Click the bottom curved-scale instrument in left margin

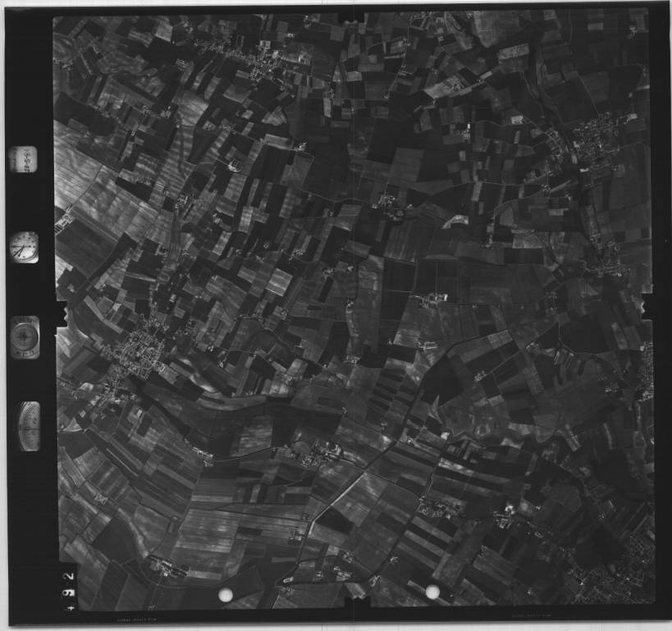29,426
